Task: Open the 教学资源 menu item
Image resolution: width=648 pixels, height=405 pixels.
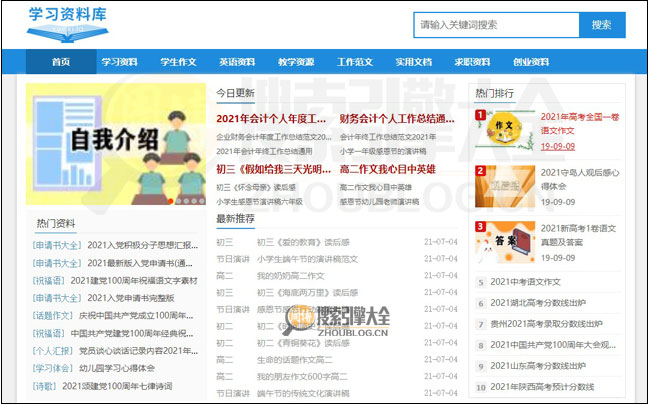Action: [x=296, y=62]
